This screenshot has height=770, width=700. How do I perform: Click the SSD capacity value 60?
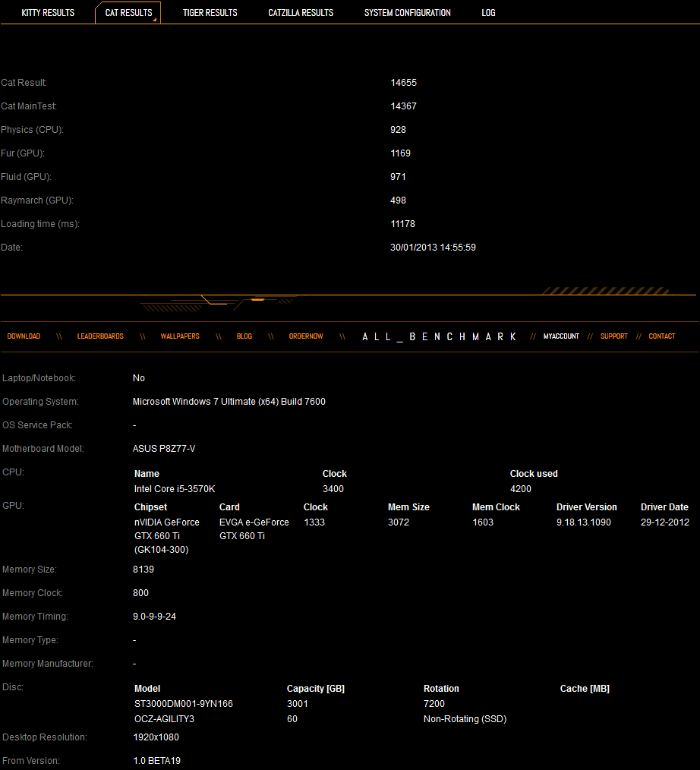(292, 719)
